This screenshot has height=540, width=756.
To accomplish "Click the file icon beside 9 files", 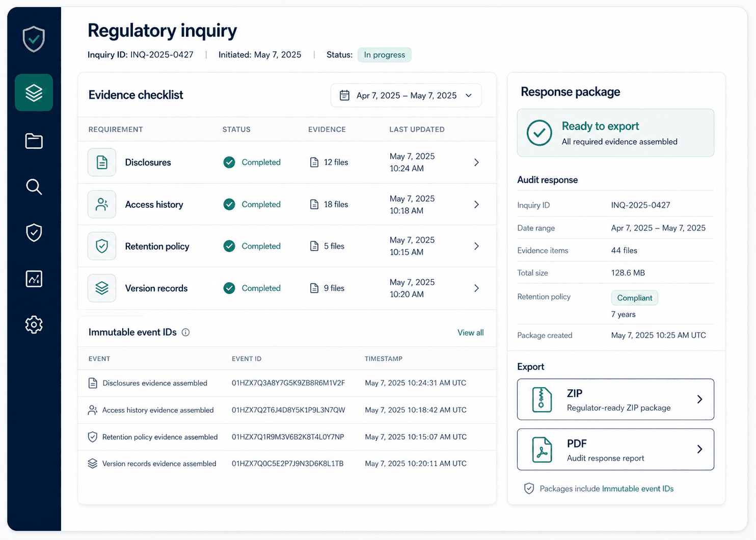I will (314, 288).
